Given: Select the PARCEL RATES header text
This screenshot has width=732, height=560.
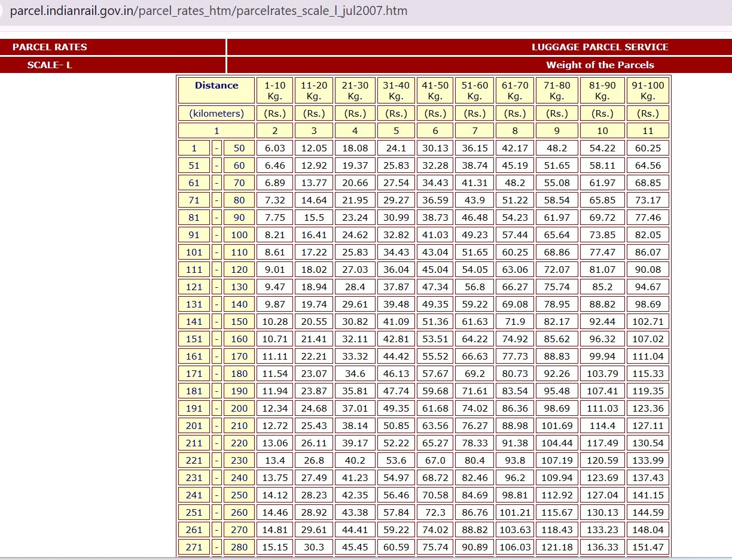Looking at the screenshot, I should [50, 47].
